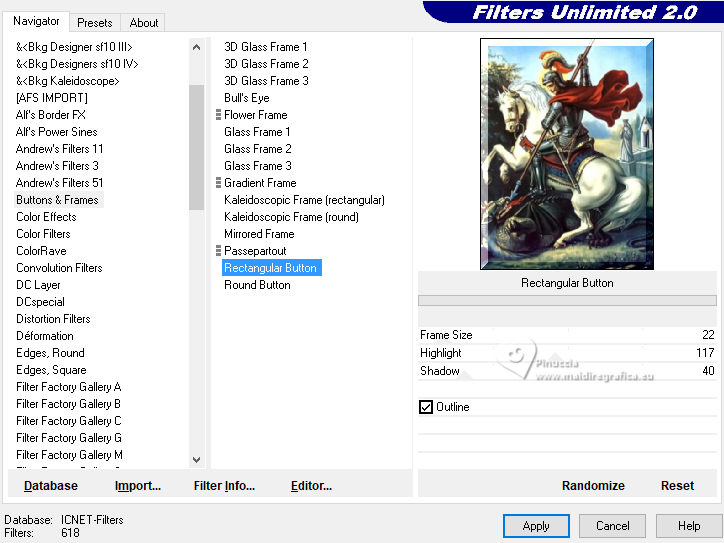Select the Convolution Filters category
The height and width of the screenshot is (543, 724).
point(59,268)
